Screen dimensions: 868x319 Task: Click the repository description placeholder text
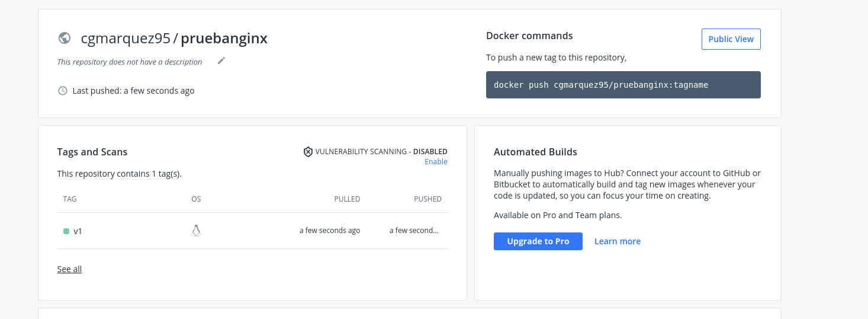pyautogui.click(x=130, y=62)
